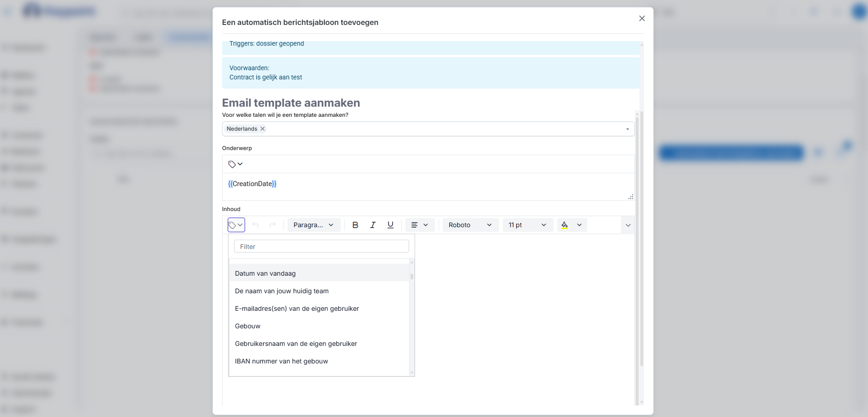Open the highlight color picker chevron
This screenshot has height=417, width=868.
[579, 225]
